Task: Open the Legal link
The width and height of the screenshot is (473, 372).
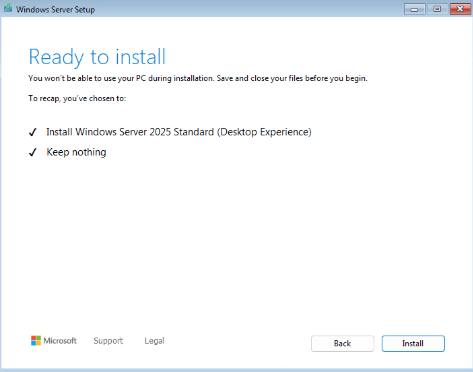Action: 154,341
